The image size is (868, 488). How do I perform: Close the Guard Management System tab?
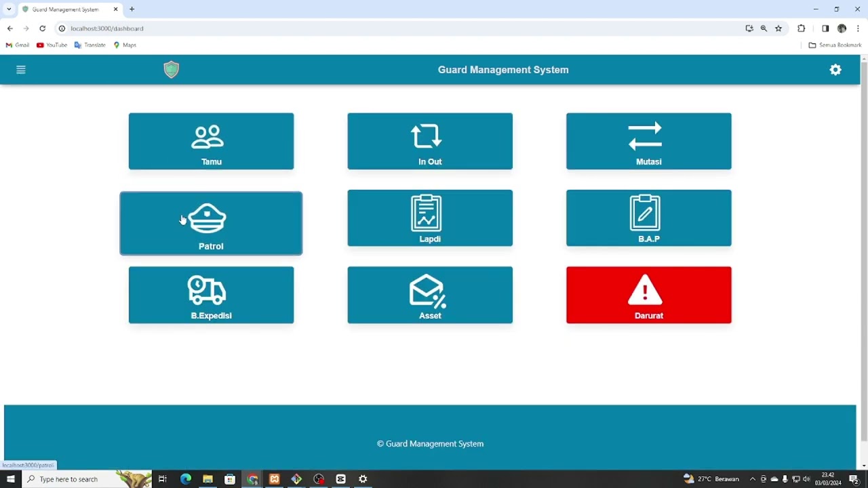pyautogui.click(x=115, y=9)
